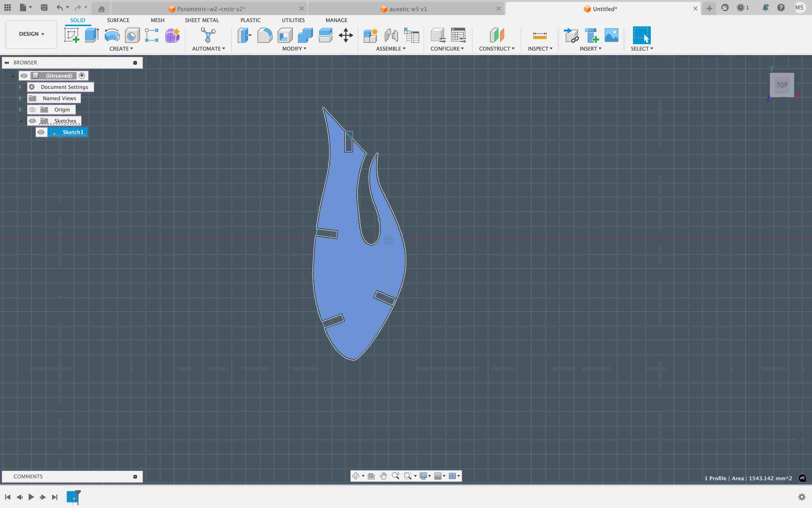This screenshot has height=508, width=812.
Task: Open the DESIGN workspace dropdown
Action: pos(31,34)
